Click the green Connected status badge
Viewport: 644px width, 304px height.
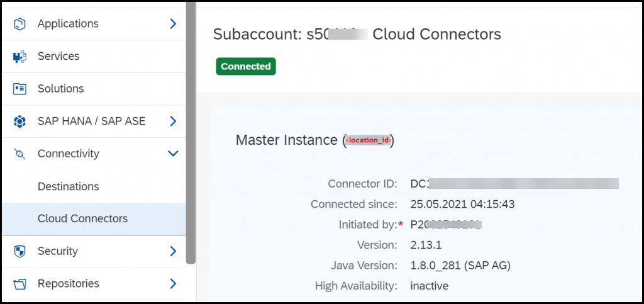[x=246, y=67]
